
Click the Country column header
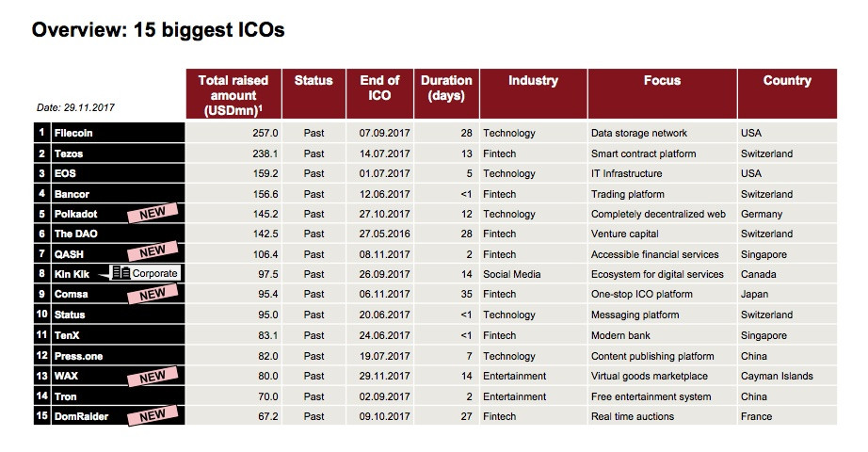tap(787, 94)
